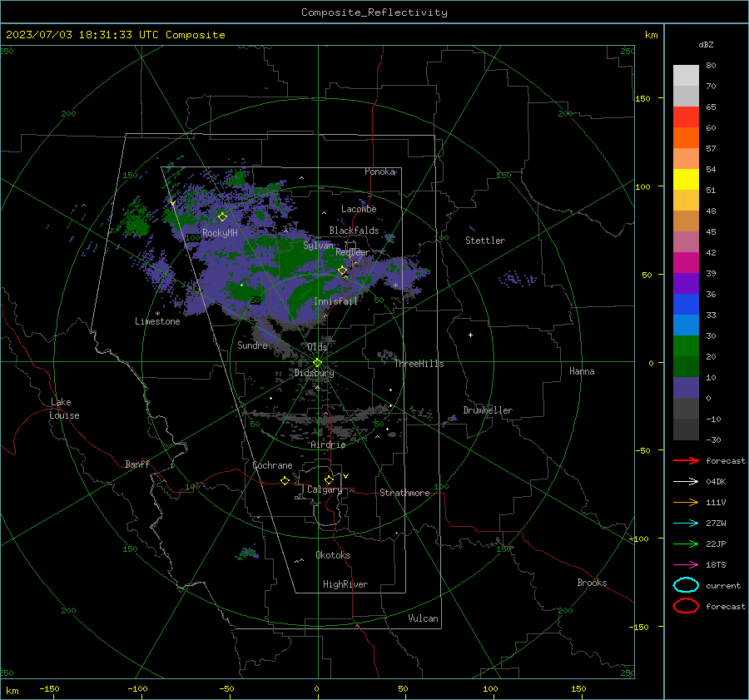Click the magenta 18TS arrow in legend

coord(686,565)
